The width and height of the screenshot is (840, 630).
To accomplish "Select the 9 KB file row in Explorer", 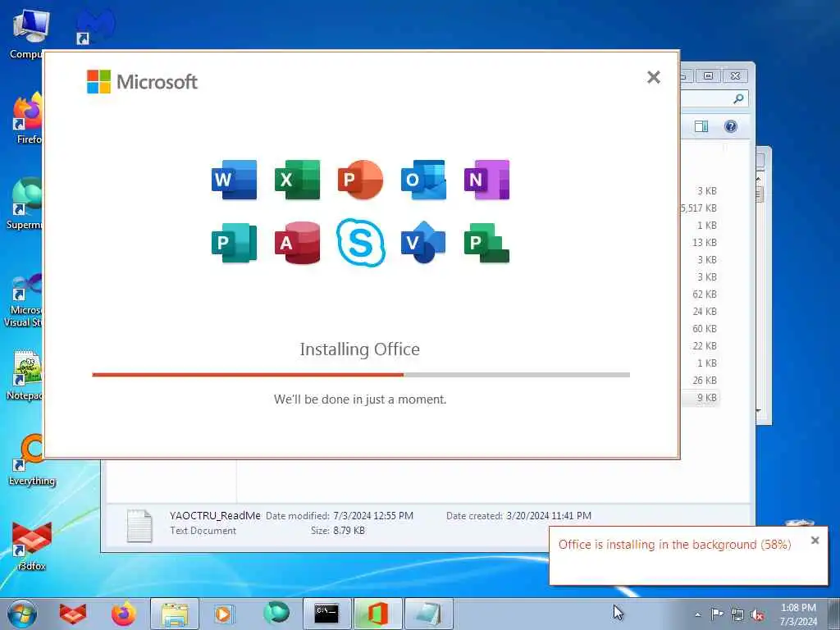I will [x=701, y=398].
